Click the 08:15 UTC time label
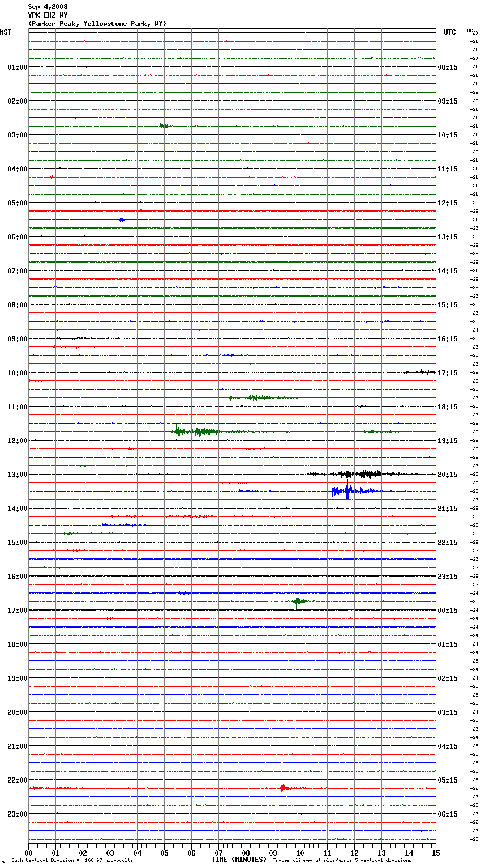 pyautogui.click(x=448, y=67)
